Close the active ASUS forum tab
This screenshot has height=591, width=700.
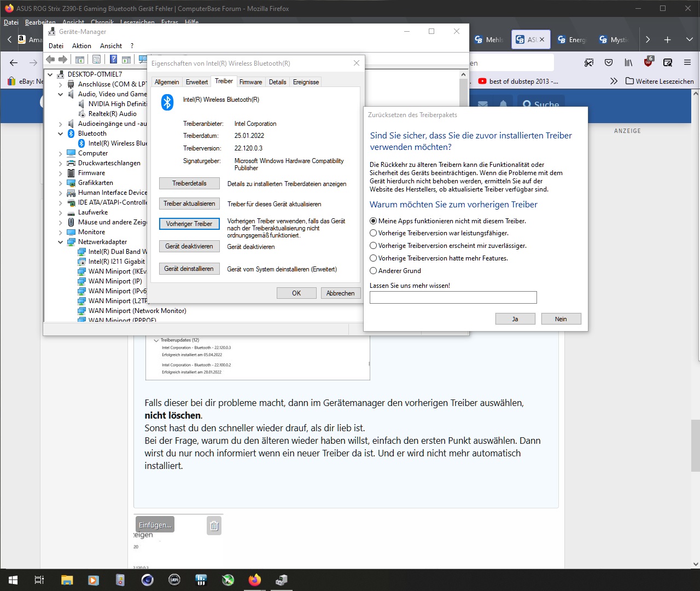point(542,39)
